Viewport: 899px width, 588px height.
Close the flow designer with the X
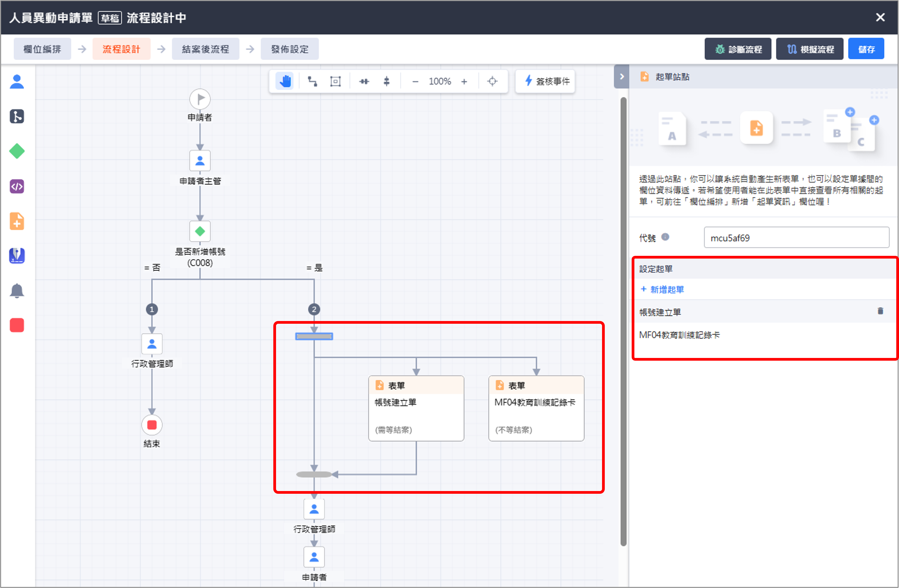click(881, 17)
